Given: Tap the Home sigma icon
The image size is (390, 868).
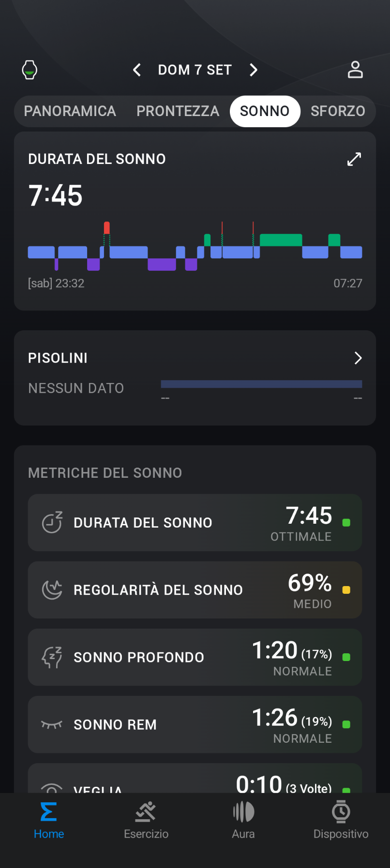Looking at the screenshot, I should coord(48,812).
